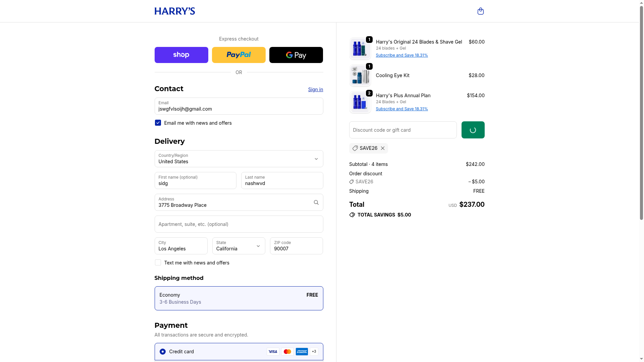644x362 pixels.
Task: Click the Sign in link
Action: pos(315,89)
